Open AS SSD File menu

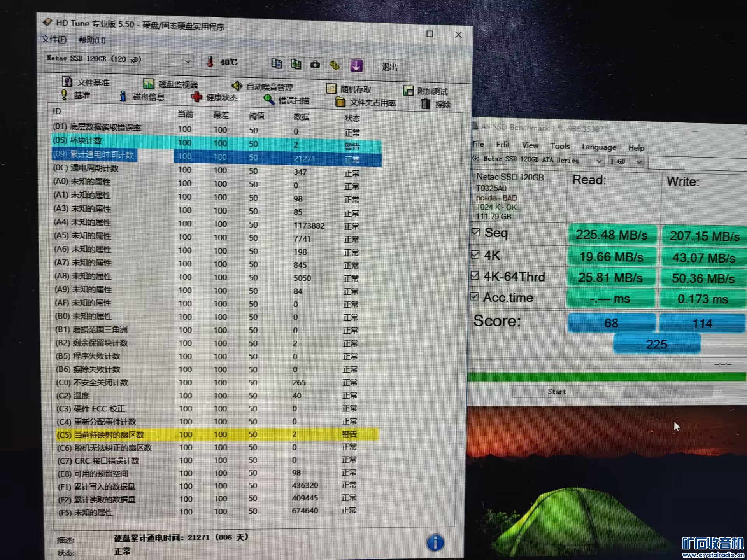478,144
